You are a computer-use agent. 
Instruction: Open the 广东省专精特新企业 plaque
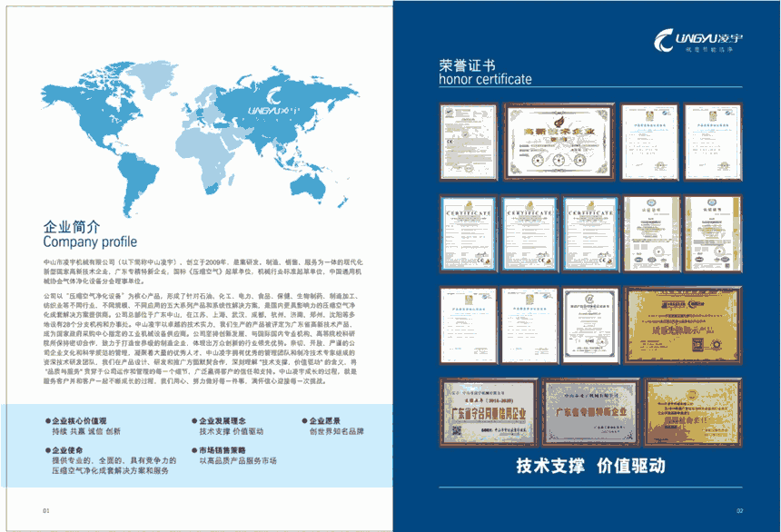pos(590,412)
